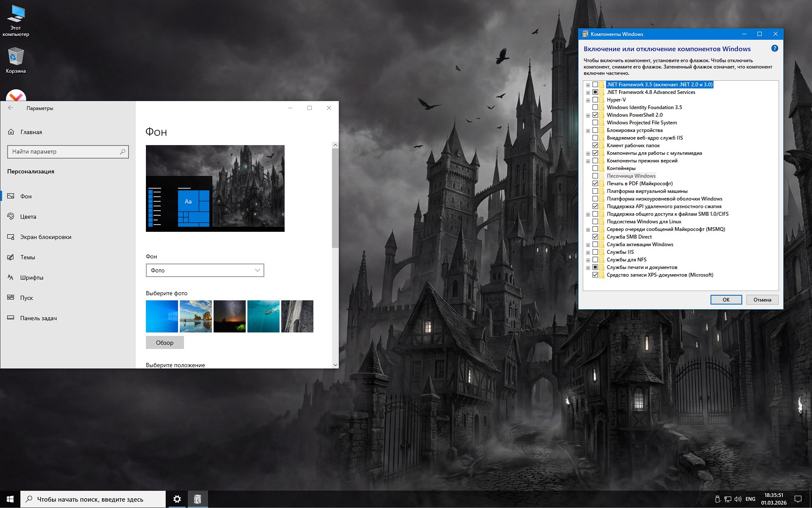Screen dimensions: 812x508
Task: Click the volume speaker tray icon
Action: pos(738,499)
